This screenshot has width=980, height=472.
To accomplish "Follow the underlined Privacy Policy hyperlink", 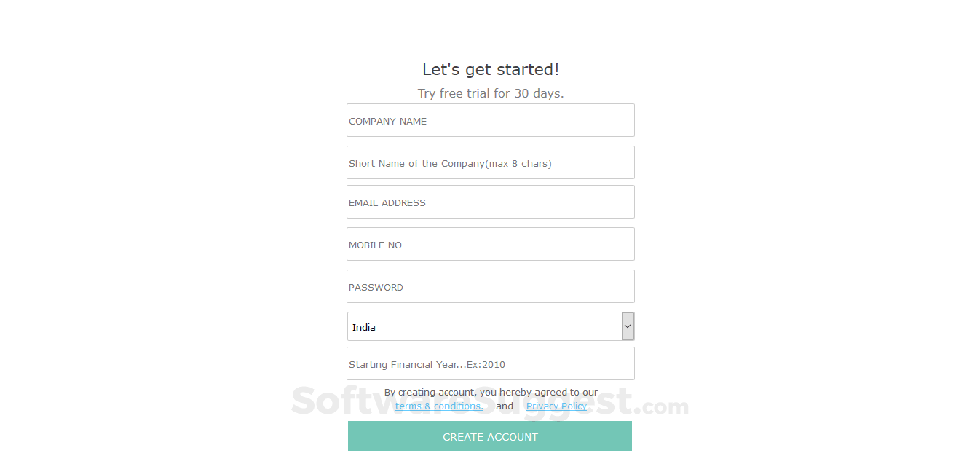I will tap(556, 406).
